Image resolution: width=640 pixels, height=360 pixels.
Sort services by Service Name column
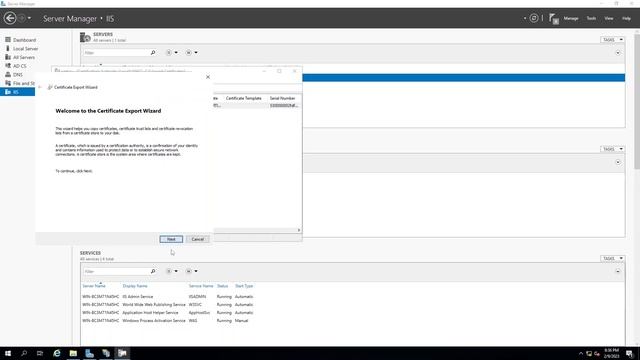click(201, 286)
